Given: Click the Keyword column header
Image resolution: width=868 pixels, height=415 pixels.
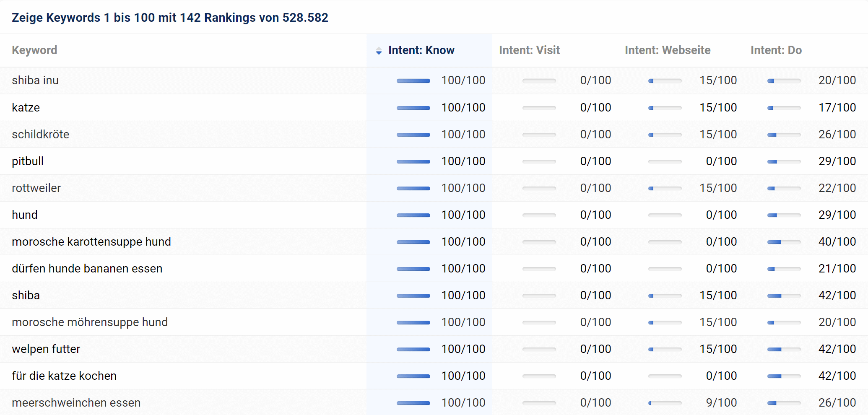Looking at the screenshot, I should pos(34,50).
